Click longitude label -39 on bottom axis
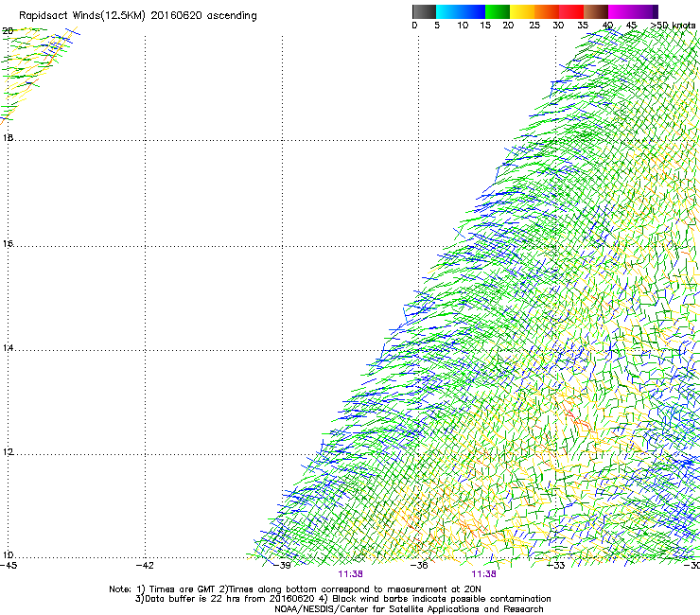This screenshot has width=700, height=615. click(282, 566)
